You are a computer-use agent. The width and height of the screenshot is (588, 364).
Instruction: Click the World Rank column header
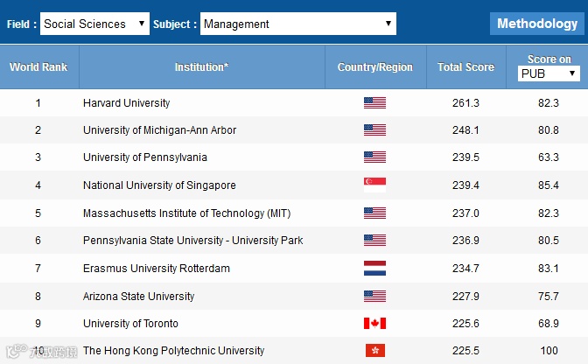pos(38,67)
